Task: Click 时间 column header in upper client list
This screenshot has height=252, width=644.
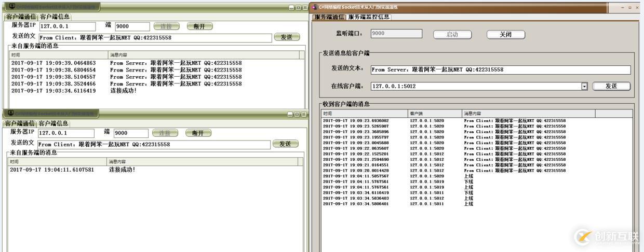Action: tap(59, 55)
